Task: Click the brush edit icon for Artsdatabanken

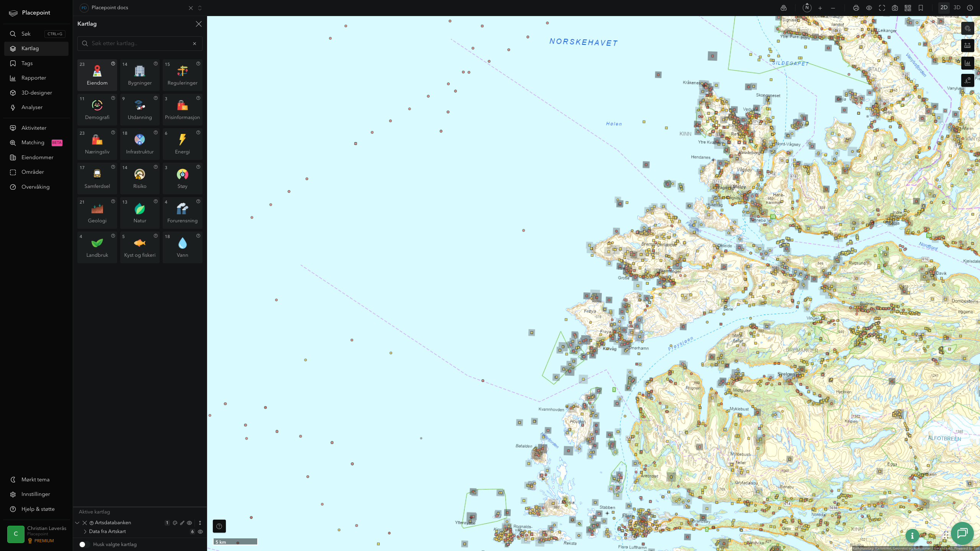Action: [182, 523]
